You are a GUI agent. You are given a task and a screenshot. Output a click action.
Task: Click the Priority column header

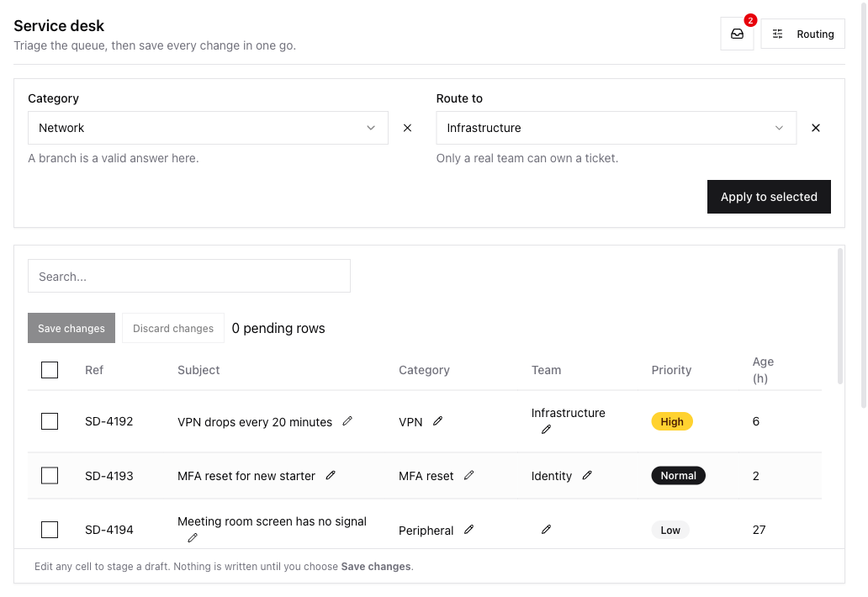click(671, 370)
